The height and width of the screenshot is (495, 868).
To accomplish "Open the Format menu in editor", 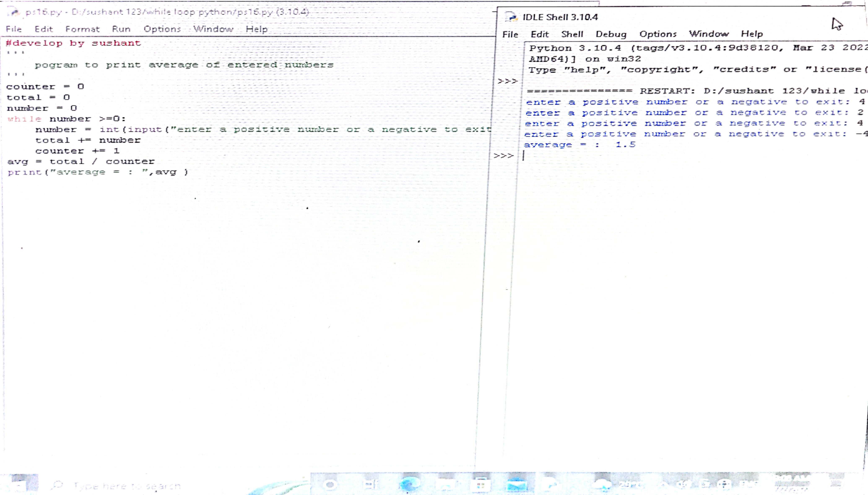I will point(83,29).
